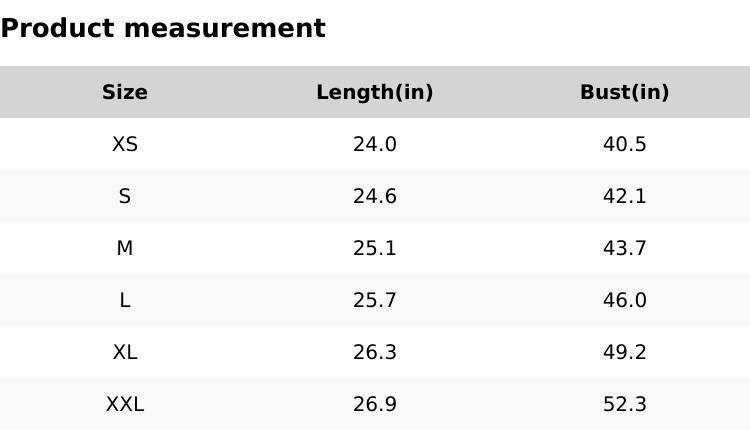Select the S size cell
Image resolution: width=750 pixels, height=430 pixels.
tap(125, 196)
